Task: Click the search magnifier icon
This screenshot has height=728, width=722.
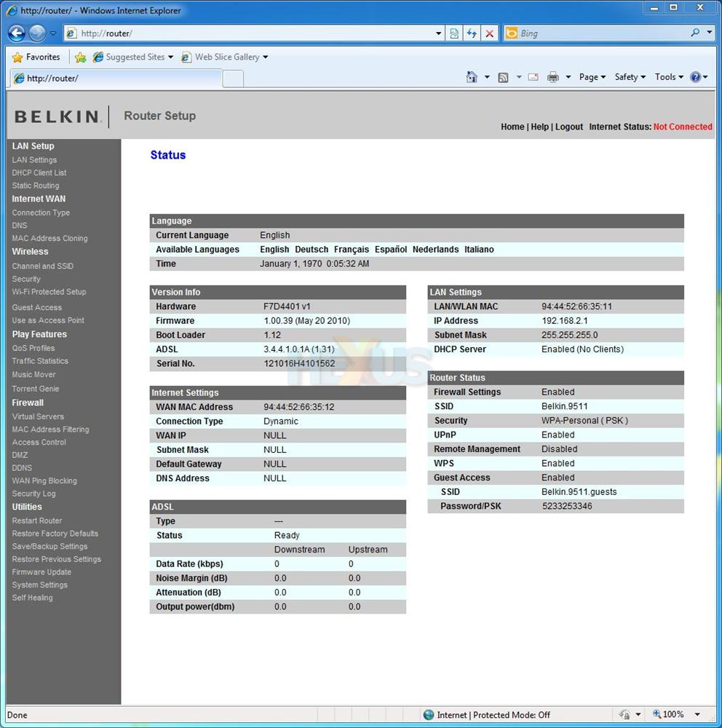Action: pyautogui.click(x=695, y=33)
